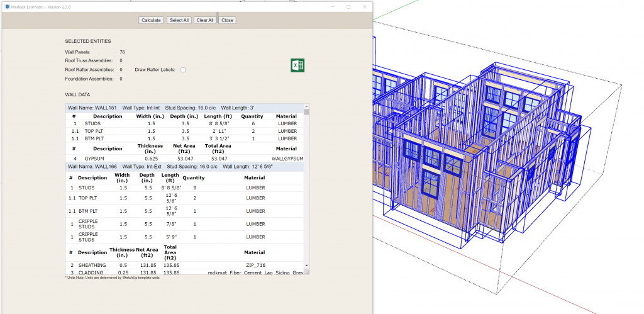Close the window with the title bar X
The height and width of the screenshot is (314, 644).
click(x=365, y=6)
